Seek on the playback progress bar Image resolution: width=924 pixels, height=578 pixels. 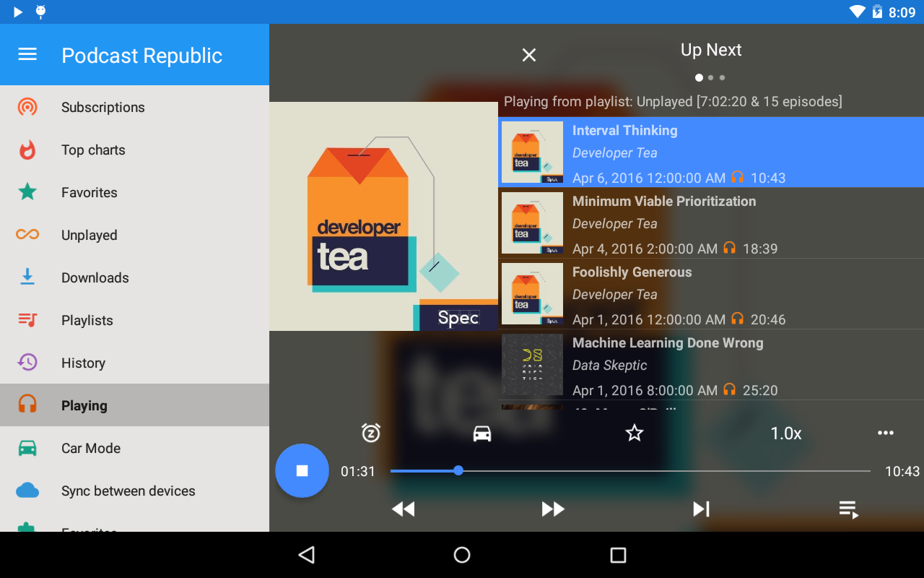click(630, 471)
